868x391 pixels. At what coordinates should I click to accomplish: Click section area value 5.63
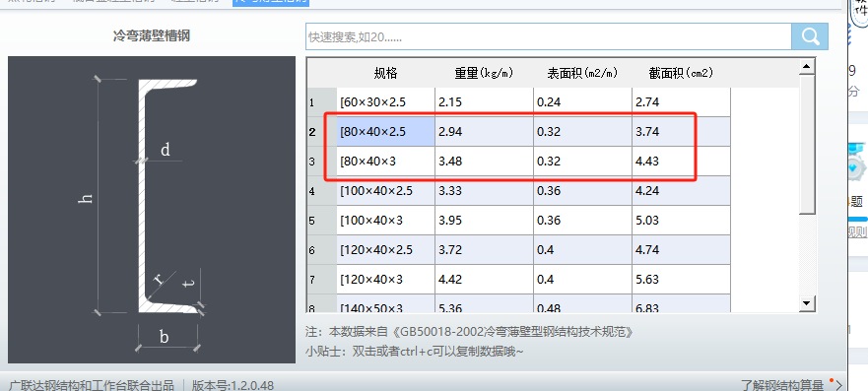click(682, 280)
